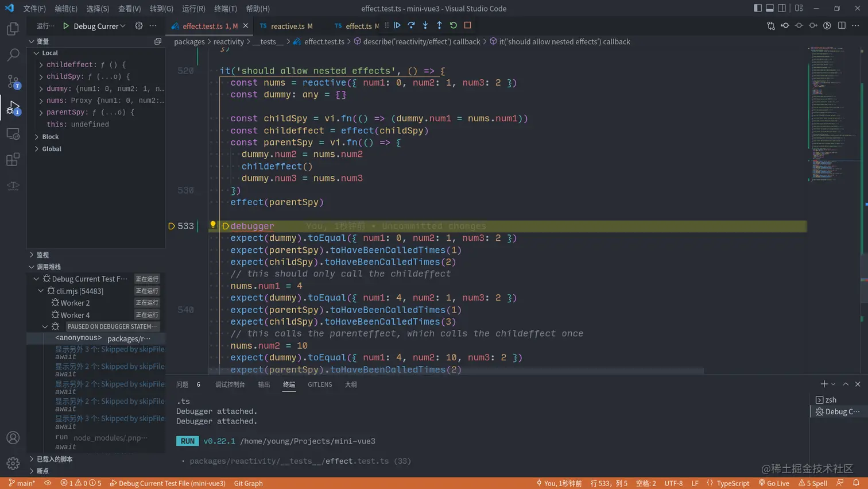The height and width of the screenshot is (489, 868).
Task: Click the Go Live status bar item
Action: point(774,483)
